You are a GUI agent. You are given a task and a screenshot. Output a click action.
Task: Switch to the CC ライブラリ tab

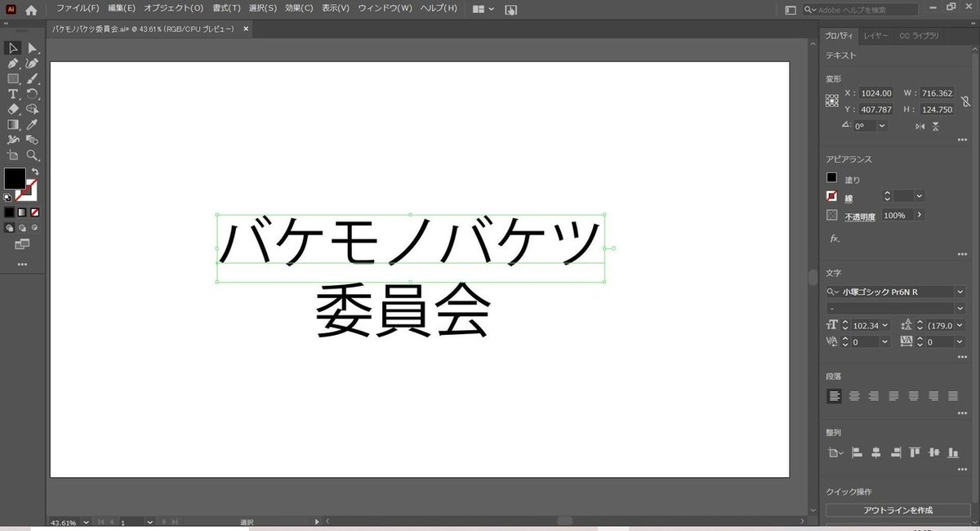919,36
